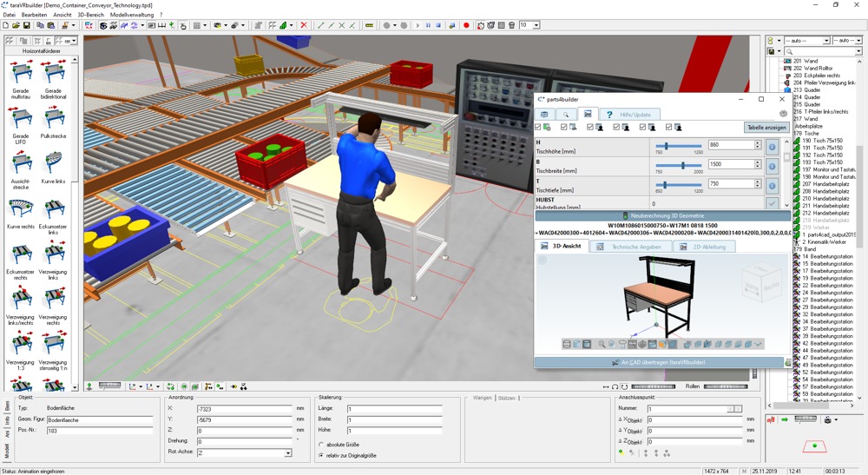Save project with the floppy disk icon
The width and height of the screenshot is (868, 475).
(x=26, y=25)
